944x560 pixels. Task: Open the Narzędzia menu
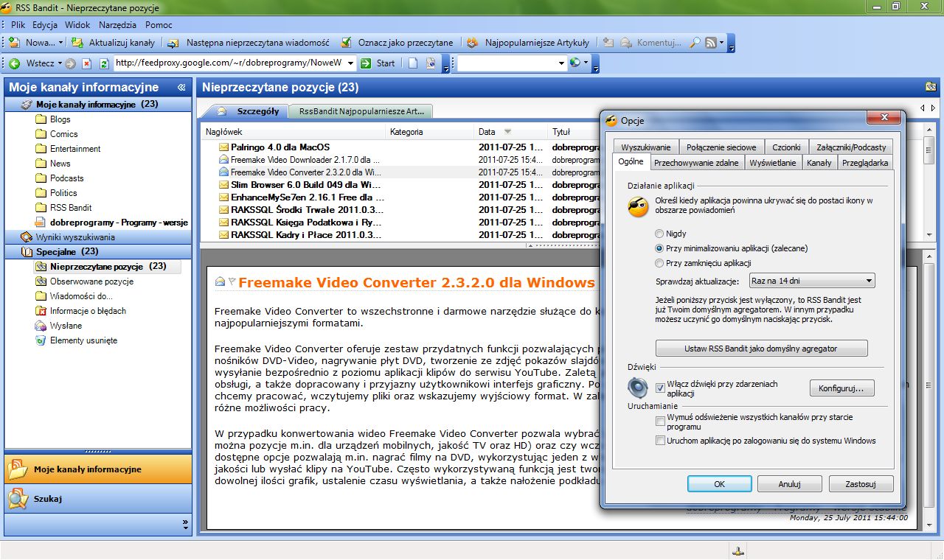tap(118, 25)
